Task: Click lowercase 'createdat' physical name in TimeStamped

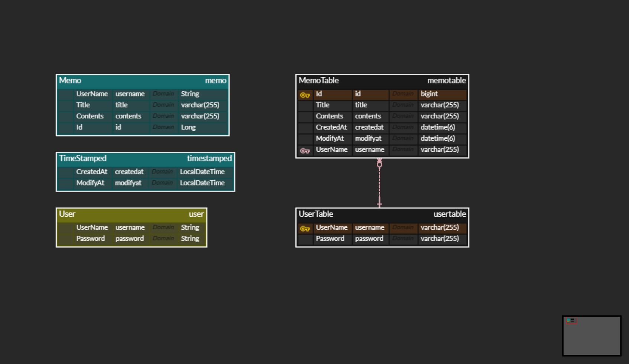Action: coord(129,172)
